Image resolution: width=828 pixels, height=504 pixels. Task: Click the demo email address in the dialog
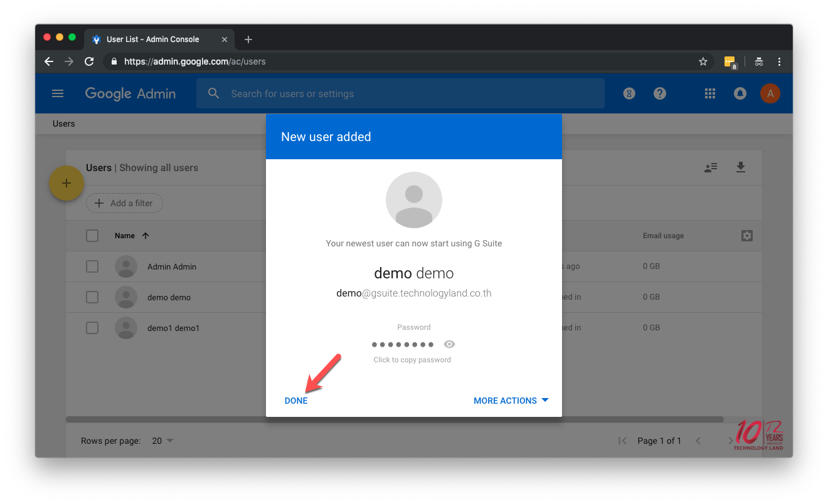(x=414, y=293)
